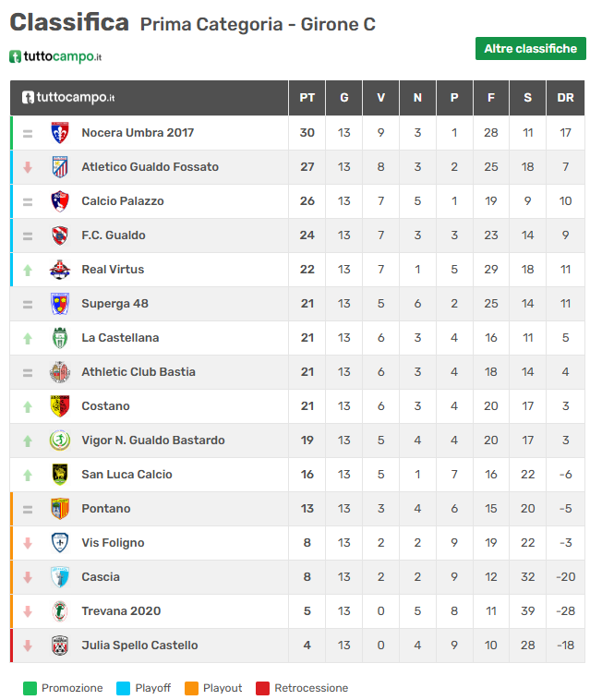
Task: Click the tuttocampo.it logo under the title
Action: tap(55, 56)
